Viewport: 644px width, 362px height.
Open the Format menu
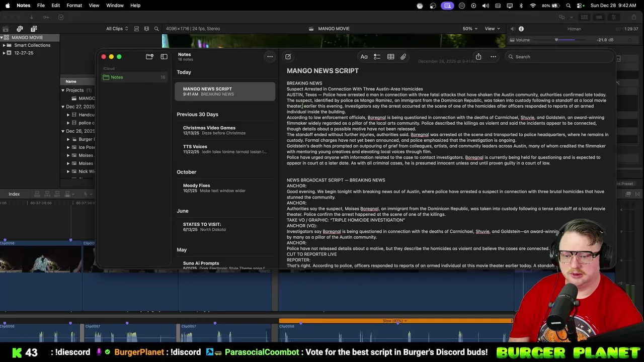74,6
